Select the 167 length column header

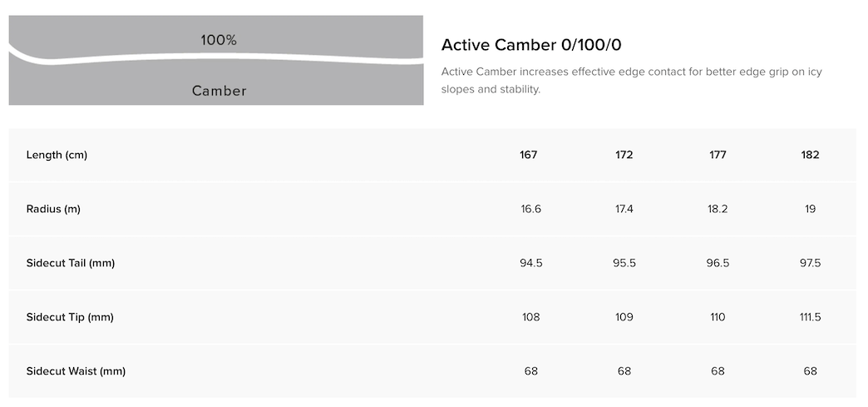[530, 155]
